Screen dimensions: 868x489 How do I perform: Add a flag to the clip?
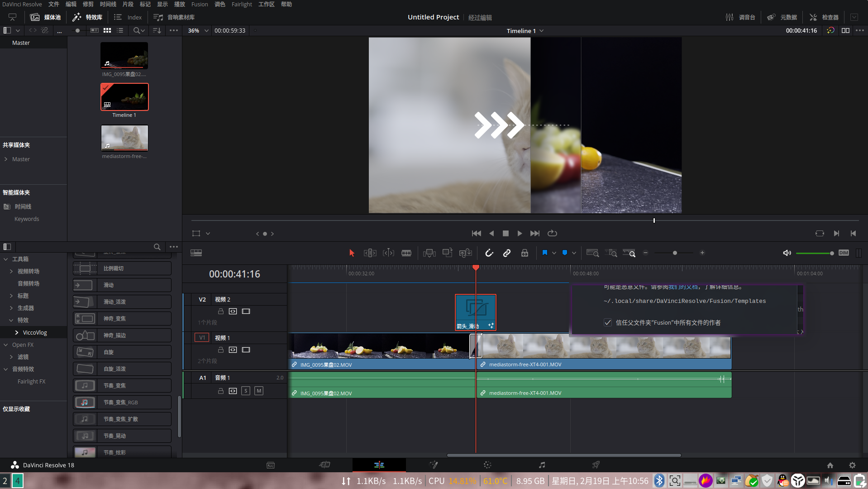point(545,253)
